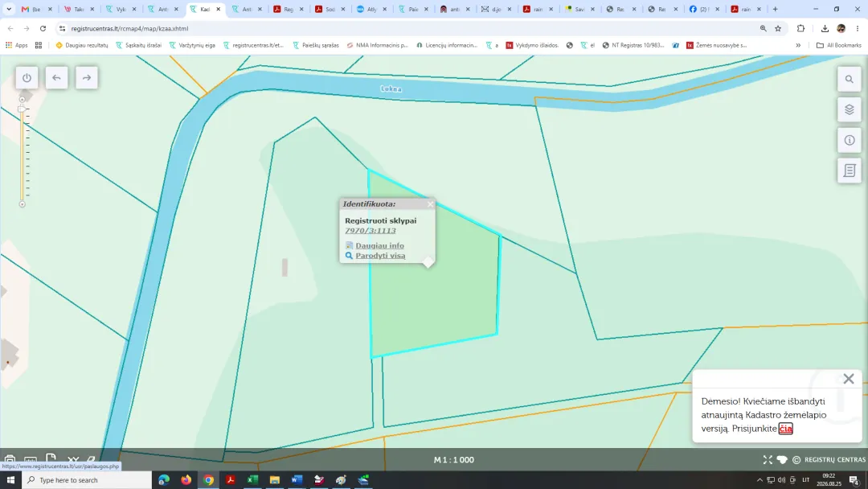Screen dimensions: 868x489
Task: Open Daugiau rezultatų bookmark
Action: 82,45
